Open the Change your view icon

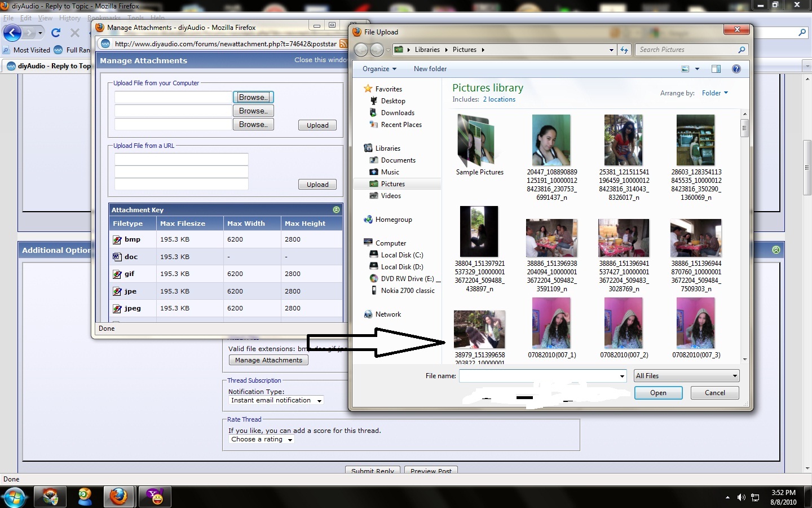click(x=685, y=69)
